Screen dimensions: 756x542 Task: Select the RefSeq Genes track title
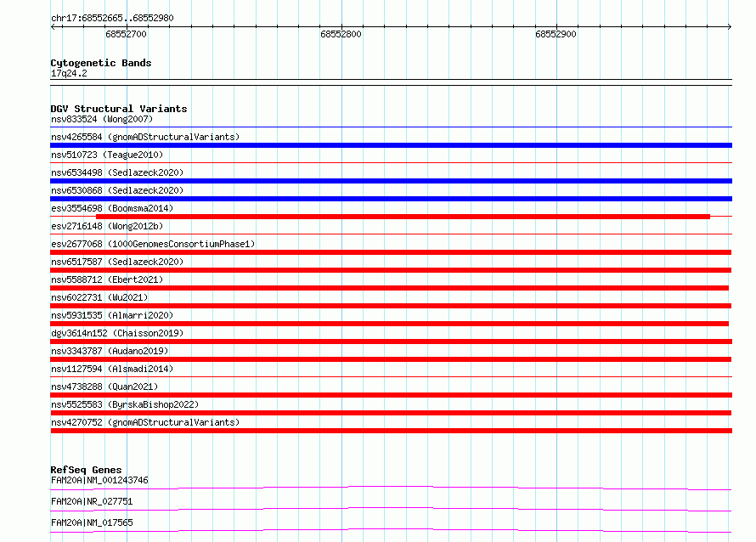tap(86, 470)
